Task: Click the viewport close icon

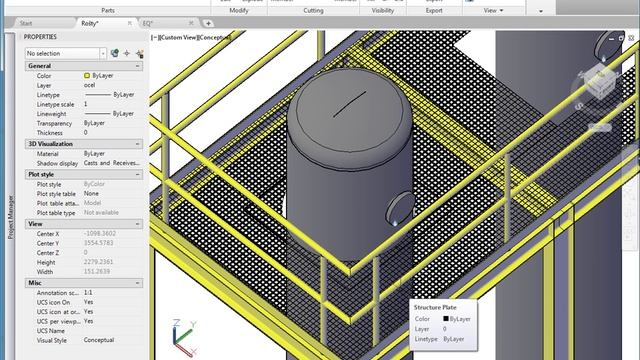Action: pyautogui.click(x=631, y=38)
